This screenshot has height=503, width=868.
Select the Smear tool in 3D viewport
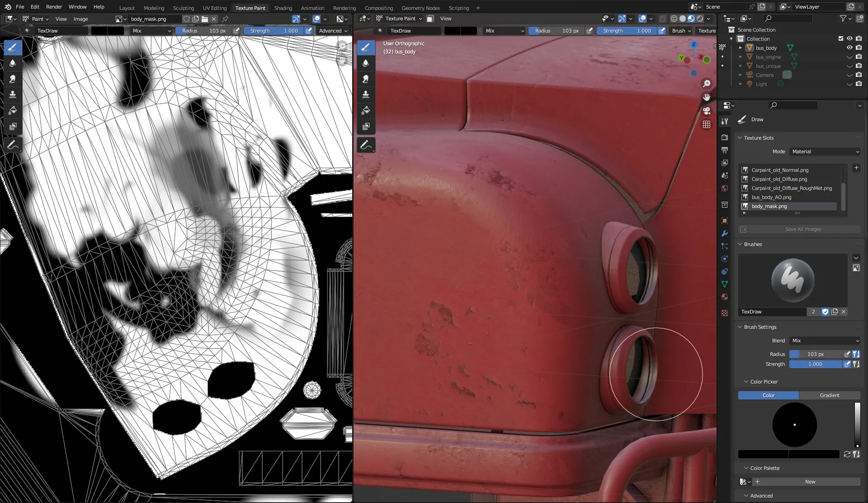click(x=366, y=79)
